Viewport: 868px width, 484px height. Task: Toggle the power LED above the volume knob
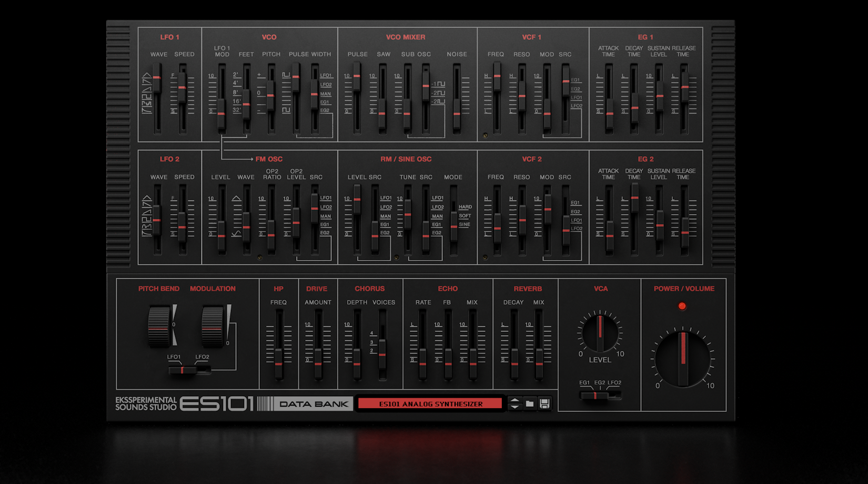pyautogui.click(x=683, y=305)
